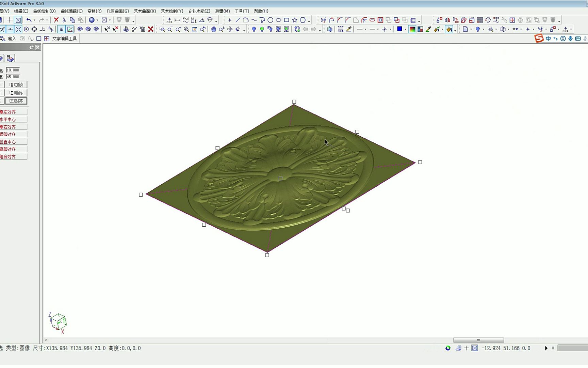Open the sphere render mode dropdown arrow

(x=97, y=20)
